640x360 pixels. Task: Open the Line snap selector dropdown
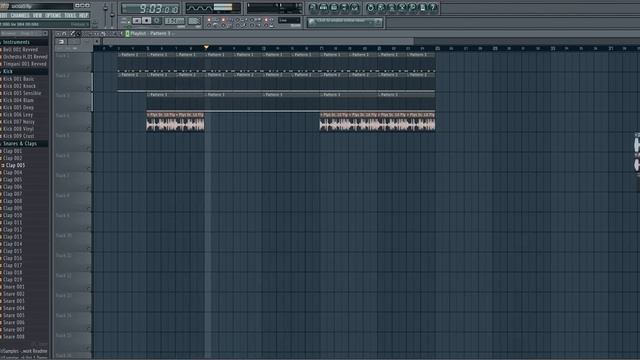point(289,20)
